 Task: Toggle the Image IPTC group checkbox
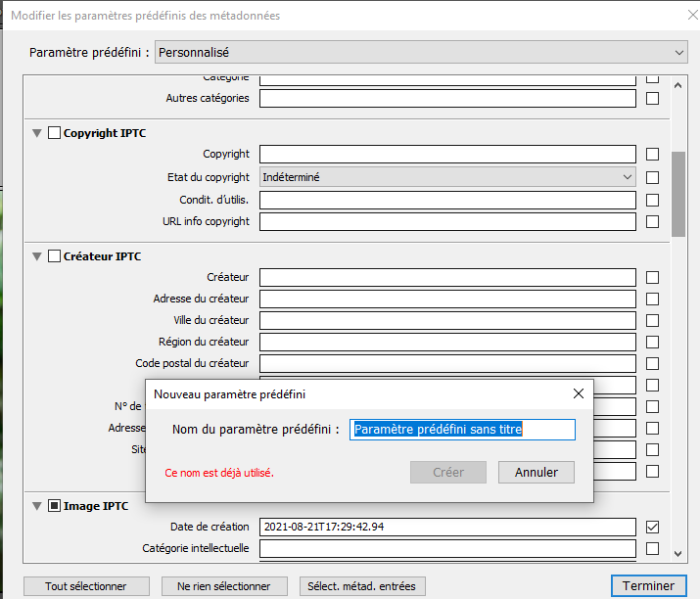(x=54, y=506)
